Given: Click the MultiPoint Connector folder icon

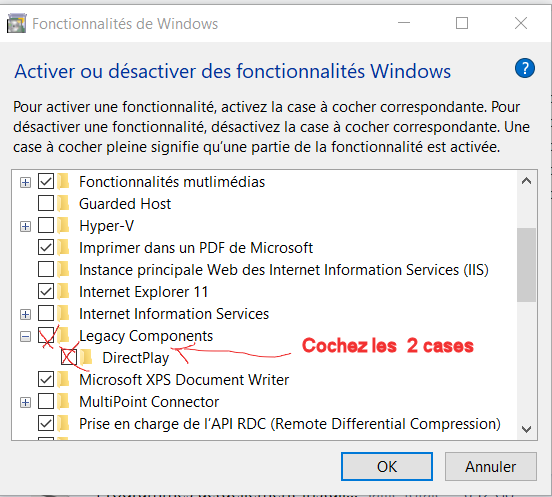Looking at the screenshot, I should 64,402.
